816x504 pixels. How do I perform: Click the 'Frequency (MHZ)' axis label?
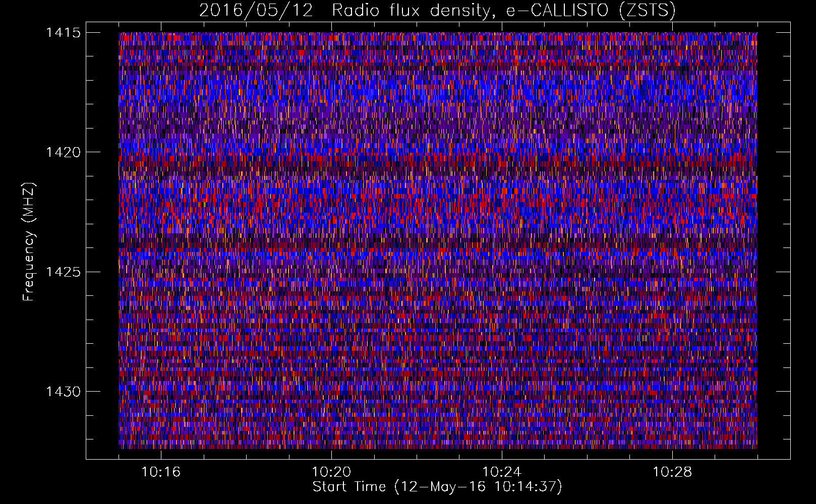tap(29, 242)
